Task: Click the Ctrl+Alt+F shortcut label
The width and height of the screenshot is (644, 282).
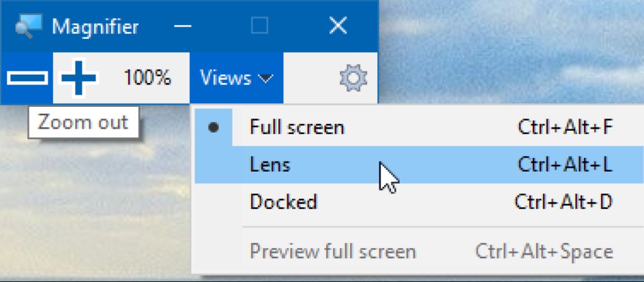Action: [566, 127]
